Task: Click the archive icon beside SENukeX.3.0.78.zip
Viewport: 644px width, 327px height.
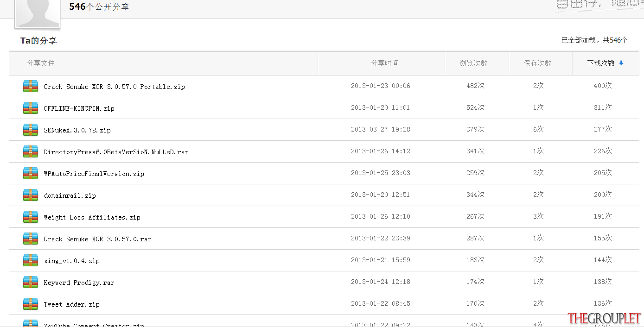Action: [x=31, y=130]
